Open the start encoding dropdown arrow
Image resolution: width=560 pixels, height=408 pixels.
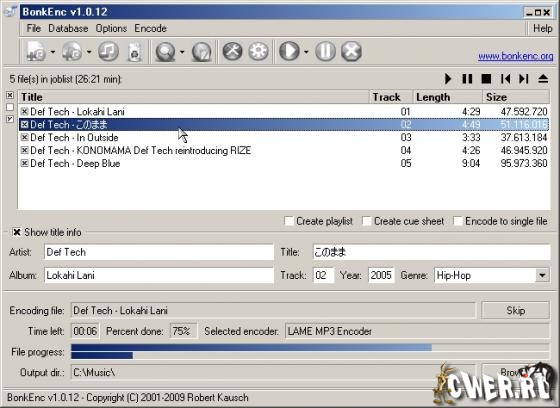pyautogui.click(x=306, y=52)
